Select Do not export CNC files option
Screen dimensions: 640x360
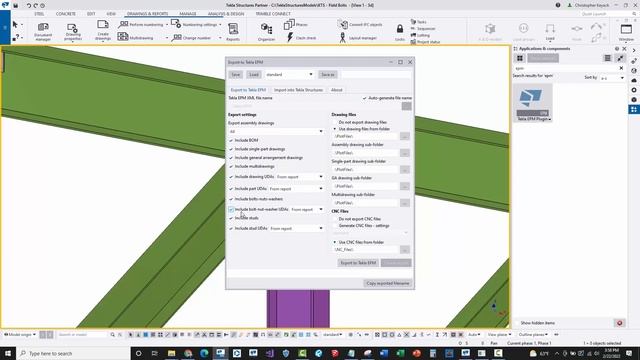click(335, 219)
